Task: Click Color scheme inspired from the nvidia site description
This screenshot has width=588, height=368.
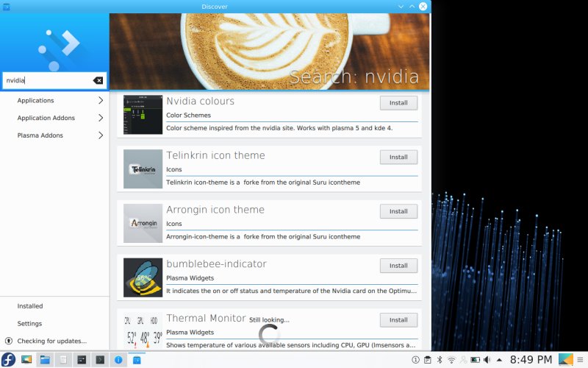Action: (279, 128)
